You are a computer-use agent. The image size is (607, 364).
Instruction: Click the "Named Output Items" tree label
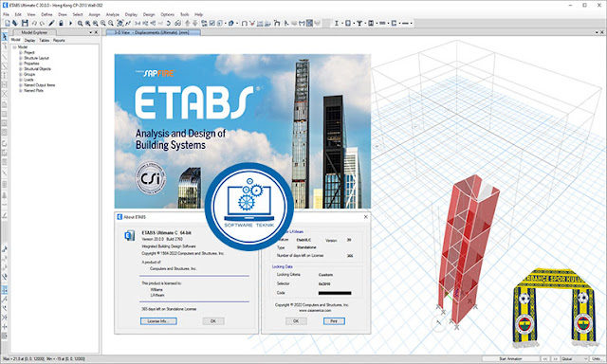pyautogui.click(x=40, y=84)
